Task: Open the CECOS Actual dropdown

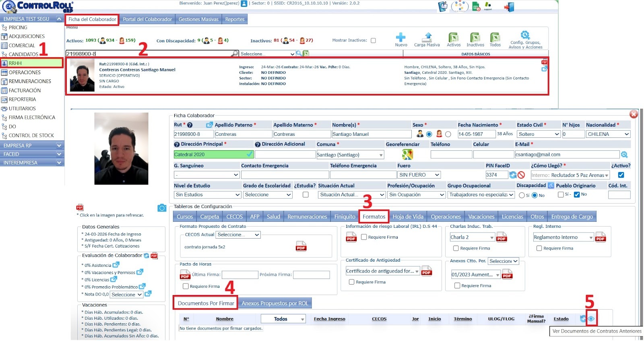Action: 238,235
